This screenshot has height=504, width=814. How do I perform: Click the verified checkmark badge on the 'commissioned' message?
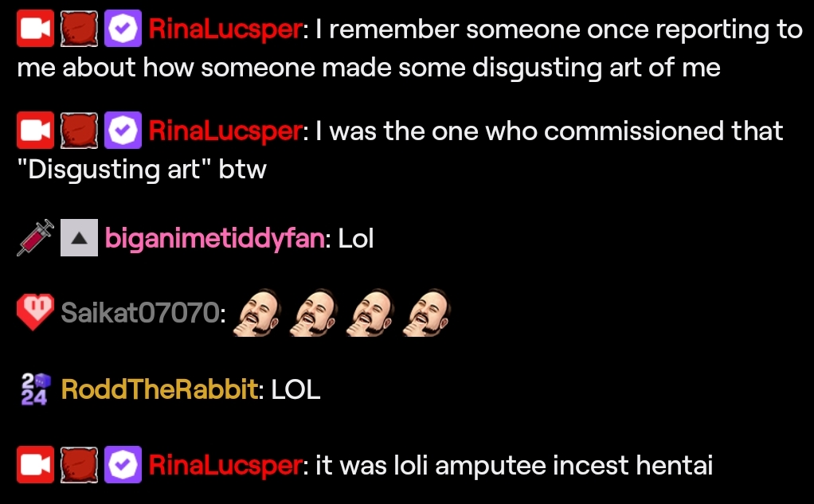(x=123, y=131)
